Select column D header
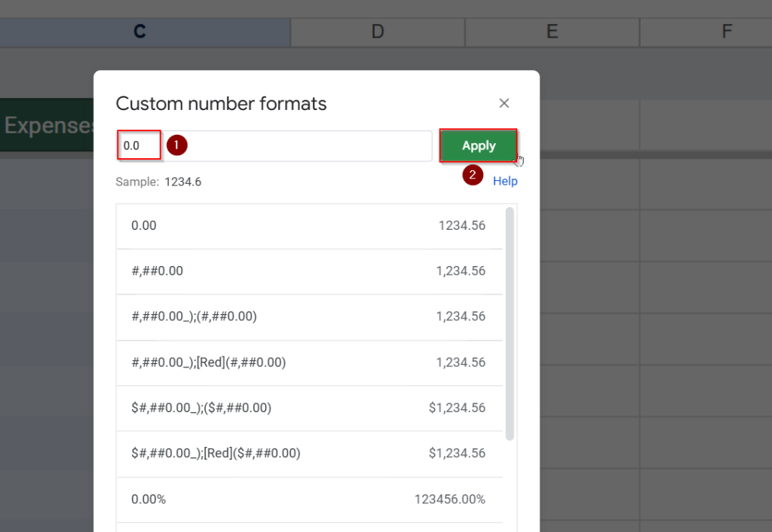The height and width of the screenshot is (532, 772). (x=377, y=32)
